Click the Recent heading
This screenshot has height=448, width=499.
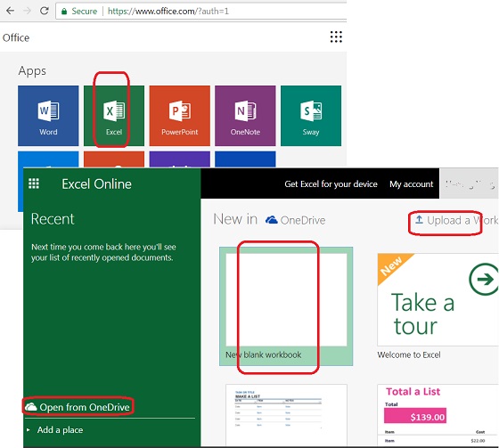point(53,219)
